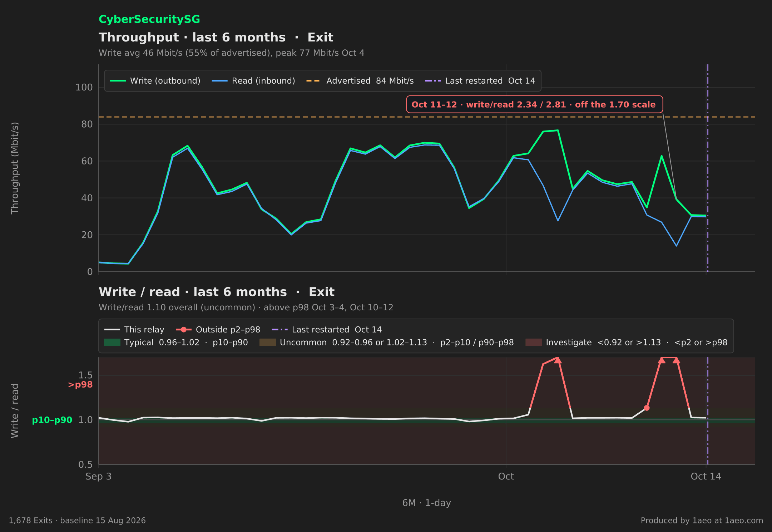Click the 'Oct 14' x-axis label
This screenshot has height=532, width=772.
(x=706, y=476)
